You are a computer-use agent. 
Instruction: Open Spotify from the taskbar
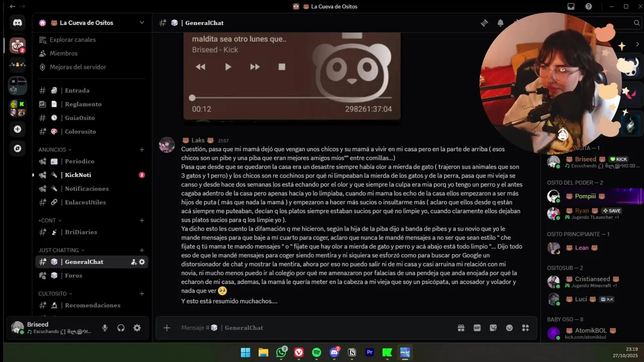pyautogui.click(x=316, y=352)
